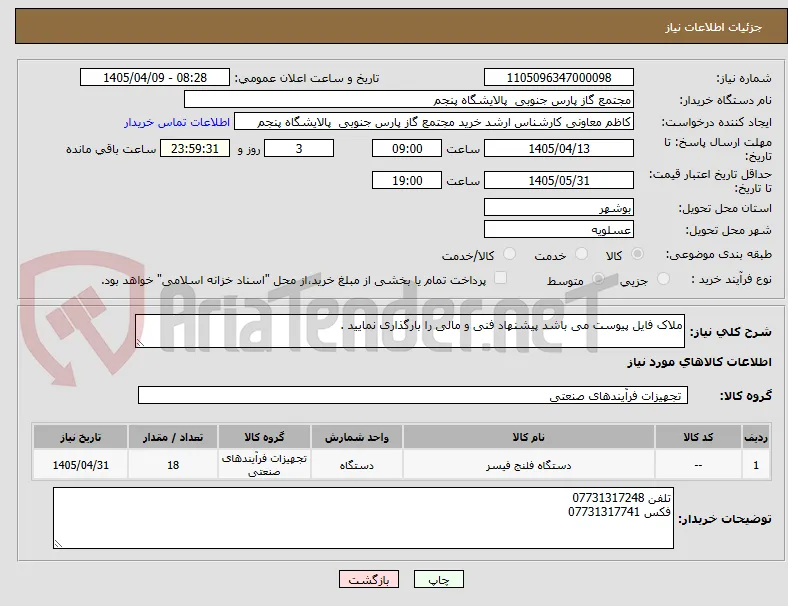Click the نام دستگاه خریدار field
788x606 pixels.
point(409,99)
